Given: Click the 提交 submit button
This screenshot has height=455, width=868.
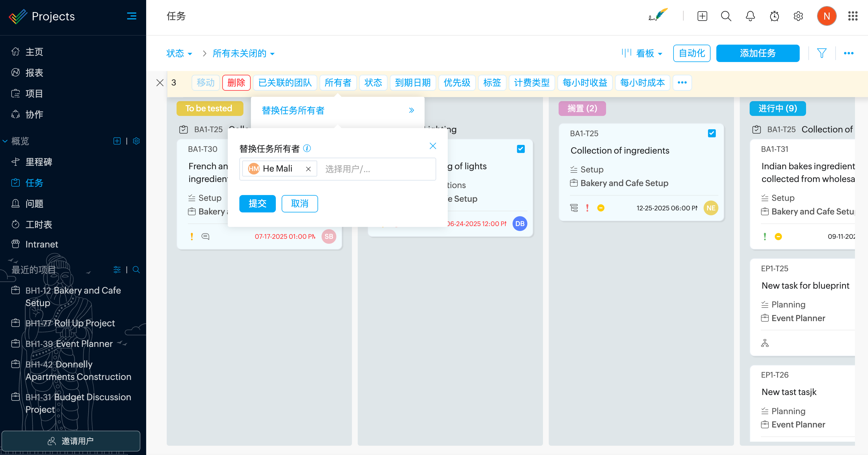Looking at the screenshot, I should pos(257,203).
